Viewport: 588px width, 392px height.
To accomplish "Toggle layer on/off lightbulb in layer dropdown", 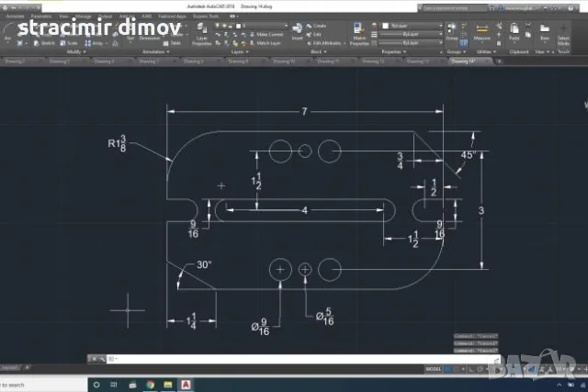I will (x=217, y=26).
